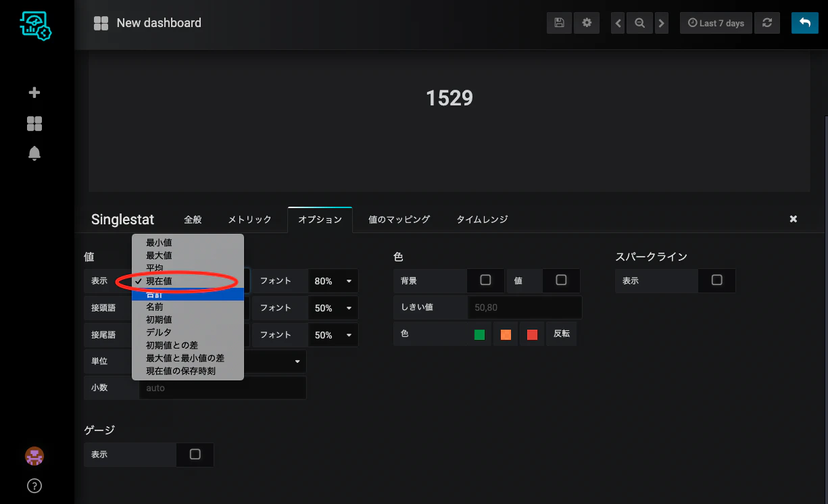Zoom out time range magnifier icon
The image size is (828, 504).
click(x=639, y=23)
